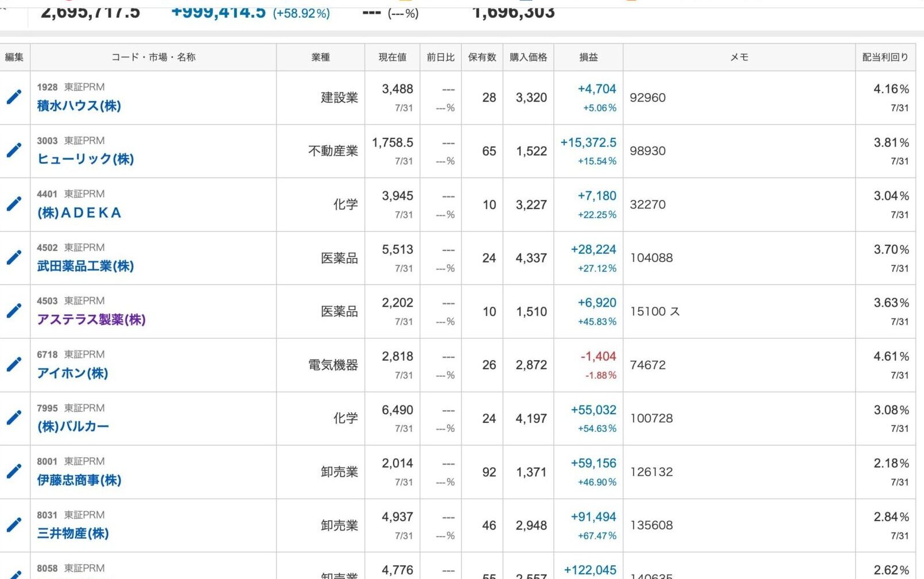
Task: Select the memo value 126132
Action: tap(651, 472)
